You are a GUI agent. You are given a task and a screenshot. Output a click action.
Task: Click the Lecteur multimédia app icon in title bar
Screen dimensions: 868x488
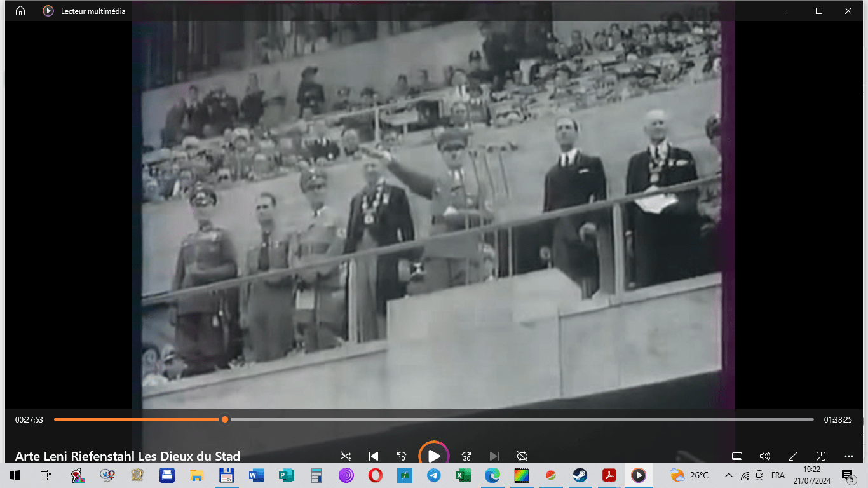point(48,11)
